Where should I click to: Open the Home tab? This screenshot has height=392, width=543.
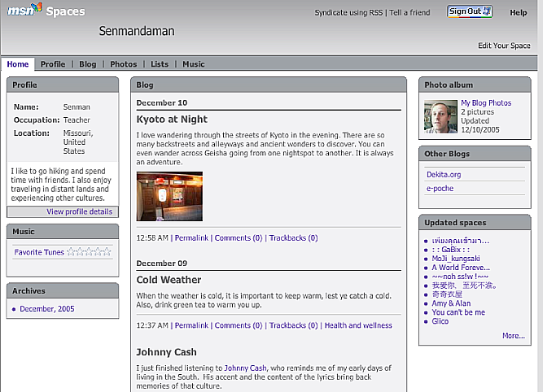(18, 64)
